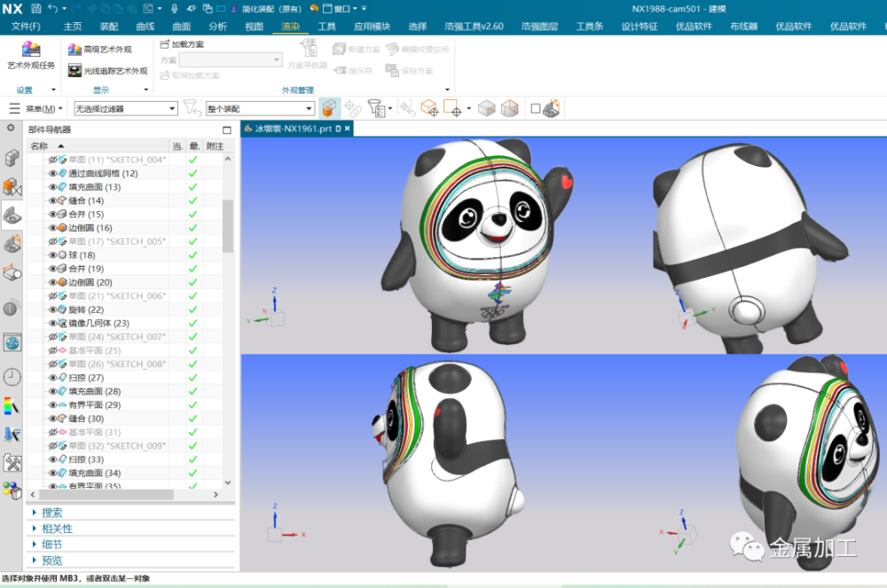This screenshot has height=588, width=887.
Task: Click the small part icon beside the checkbox
Action: tap(551, 108)
